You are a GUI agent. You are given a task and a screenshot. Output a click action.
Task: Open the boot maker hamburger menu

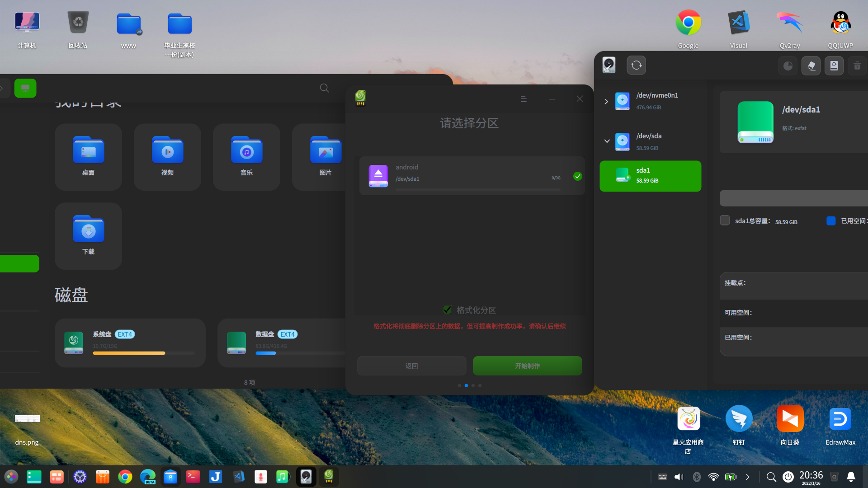[x=524, y=99]
